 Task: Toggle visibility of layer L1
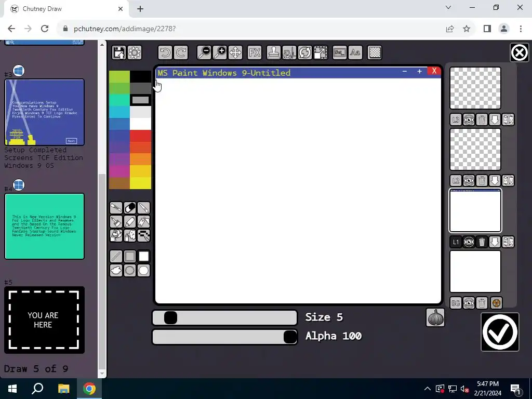pos(469,242)
